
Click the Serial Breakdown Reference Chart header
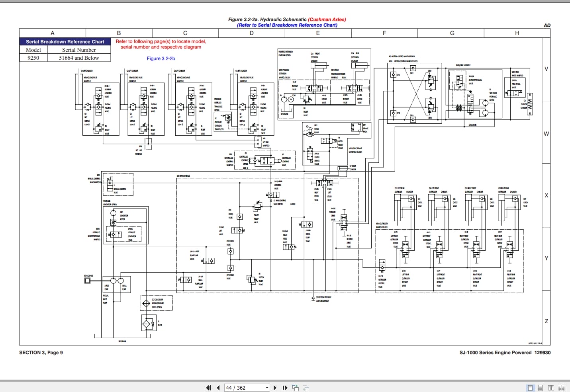point(65,41)
